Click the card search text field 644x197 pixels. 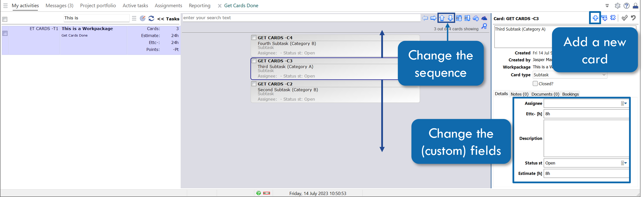pyautogui.click(x=301, y=18)
